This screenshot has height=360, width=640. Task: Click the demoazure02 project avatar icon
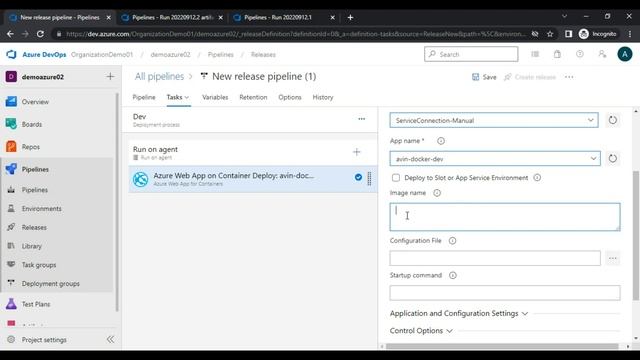[11, 77]
